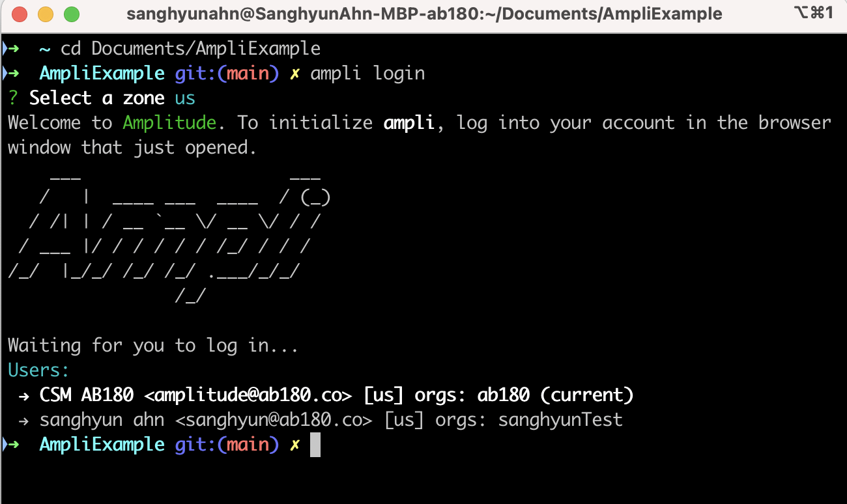Image resolution: width=847 pixels, height=504 pixels.
Task: Click the 'ampli login' command text
Action: pyautogui.click(x=367, y=74)
